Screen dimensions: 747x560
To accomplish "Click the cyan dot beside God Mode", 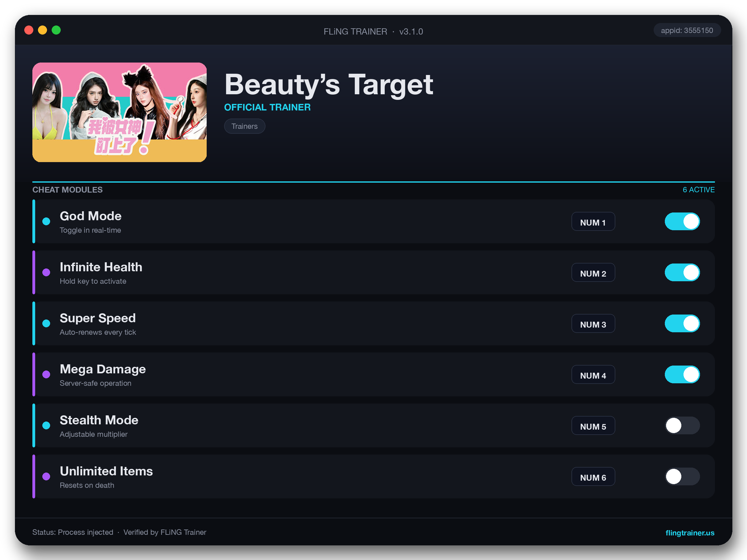I will tap(46, 222).
